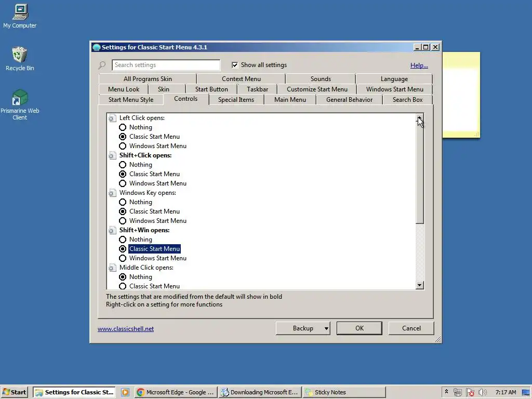Image resolution: width=532 pixels, height=399 pixels.
Task: Select Nothing under Windows Key opens
Action: pyautogui.click(x=123, y=202)
